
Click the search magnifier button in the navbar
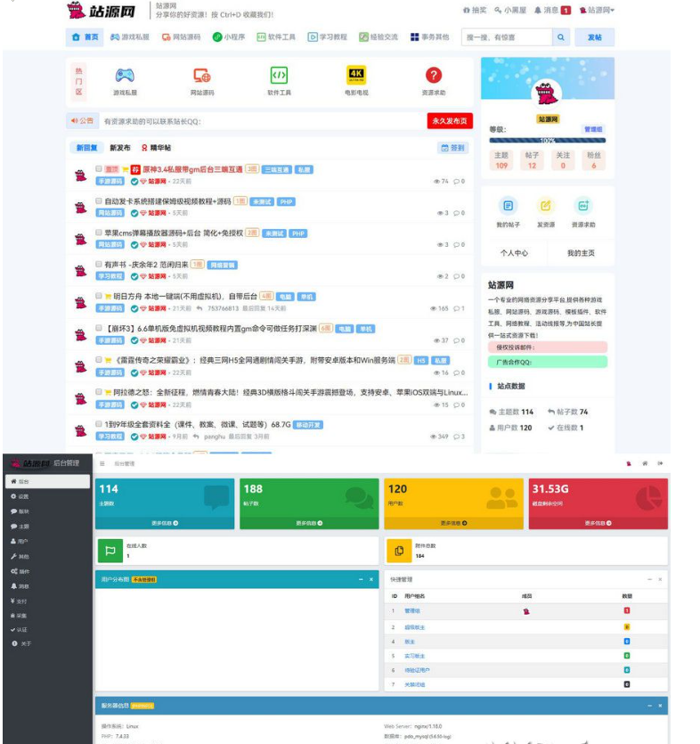[560, 37]
